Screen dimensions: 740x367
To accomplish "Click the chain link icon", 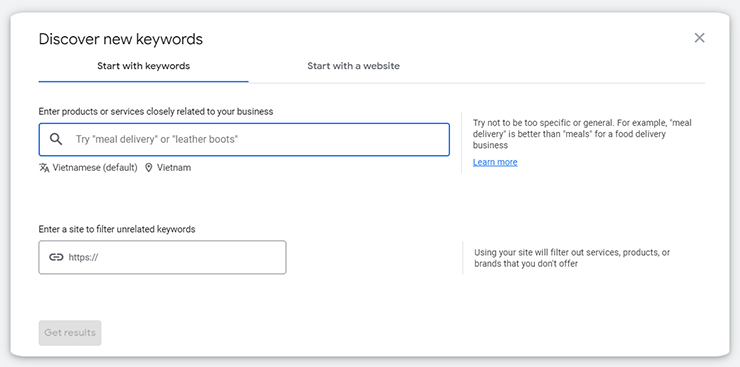I will pos(56,257).
